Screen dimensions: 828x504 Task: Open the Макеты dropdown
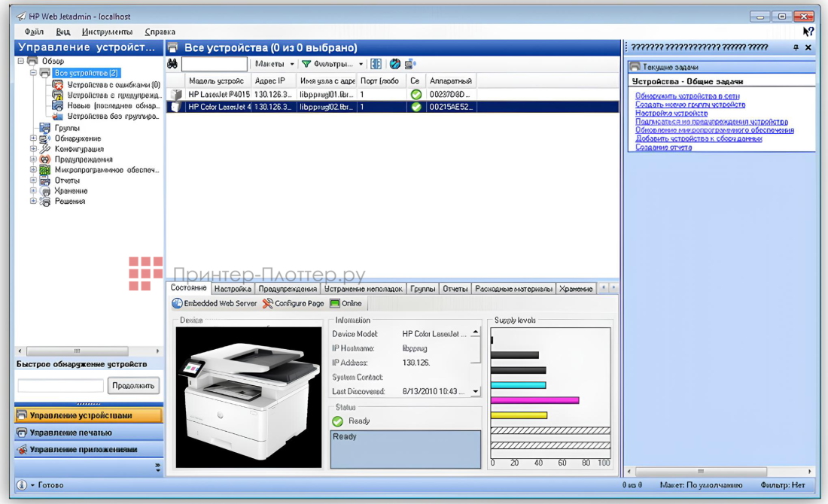click(x=271, y=64)
